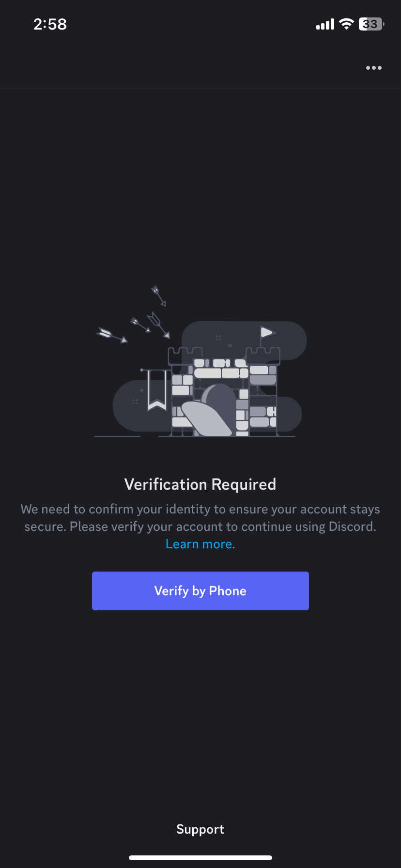Viewport: 401px width, 868px height.
Task: Tap the 2:58 clock in status bar
Action: (x=50, y=24)
